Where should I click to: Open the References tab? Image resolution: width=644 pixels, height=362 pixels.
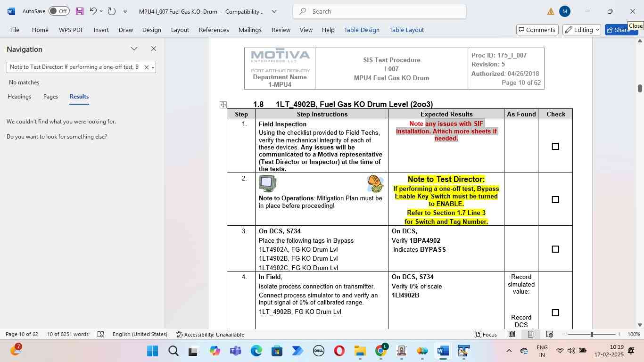click(x=214, y=30)
